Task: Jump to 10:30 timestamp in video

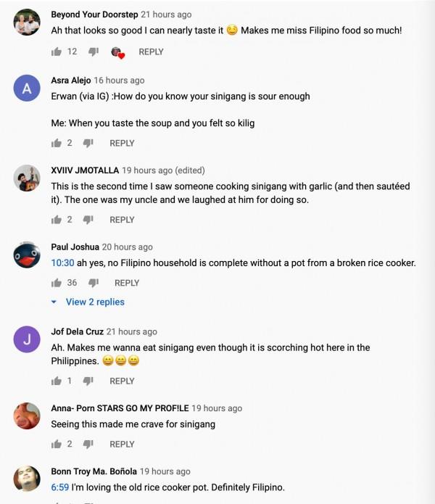Action: 62,263
